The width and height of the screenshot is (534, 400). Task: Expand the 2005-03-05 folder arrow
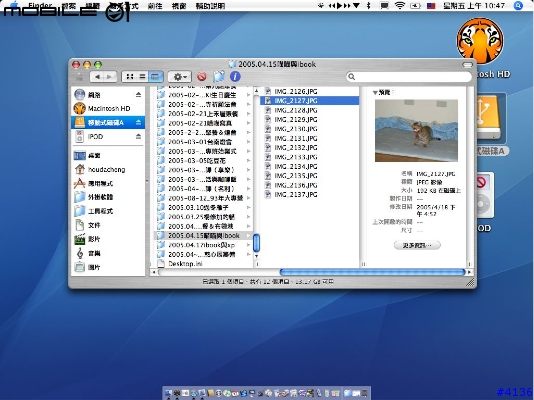click(249, 160)
